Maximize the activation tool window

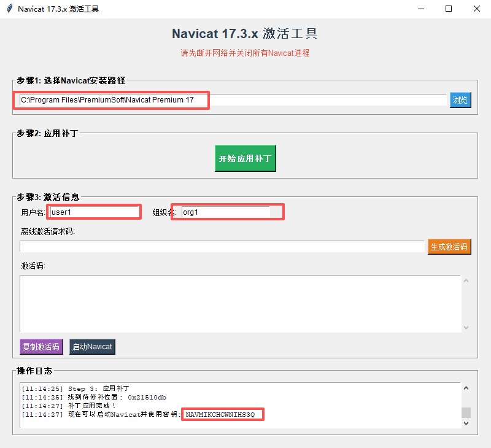(x=449, y=9)
